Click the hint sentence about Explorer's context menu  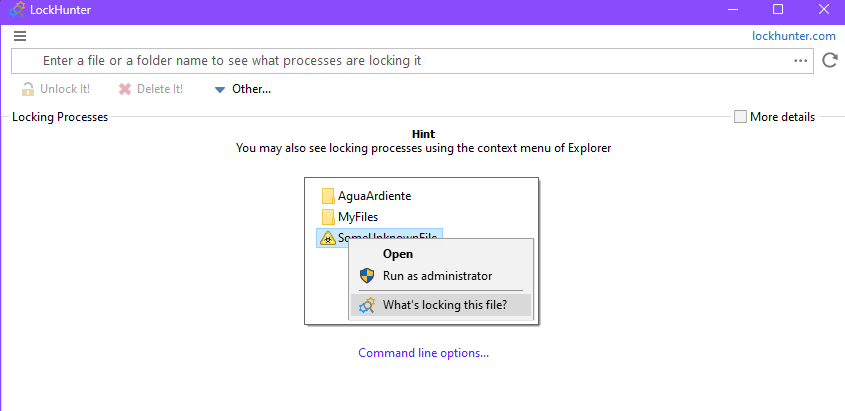pyautogui.click(x=424, y=148)
